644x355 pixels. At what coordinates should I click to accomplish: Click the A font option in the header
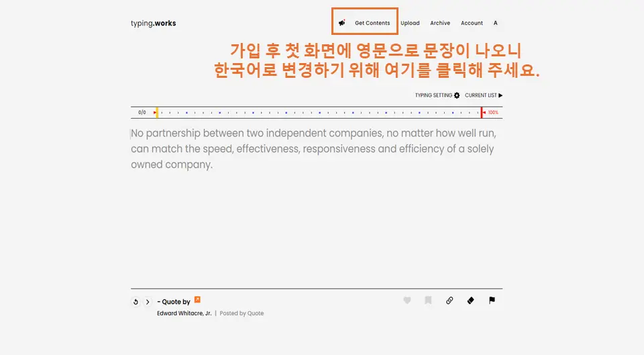pos(495,23)
